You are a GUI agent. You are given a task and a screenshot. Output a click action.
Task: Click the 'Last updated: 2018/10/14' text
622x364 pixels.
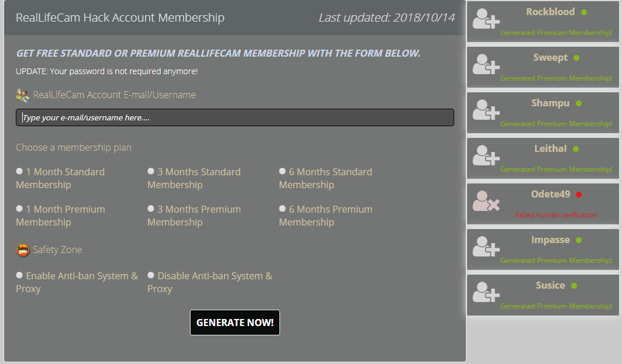click(x=387, y=18)
